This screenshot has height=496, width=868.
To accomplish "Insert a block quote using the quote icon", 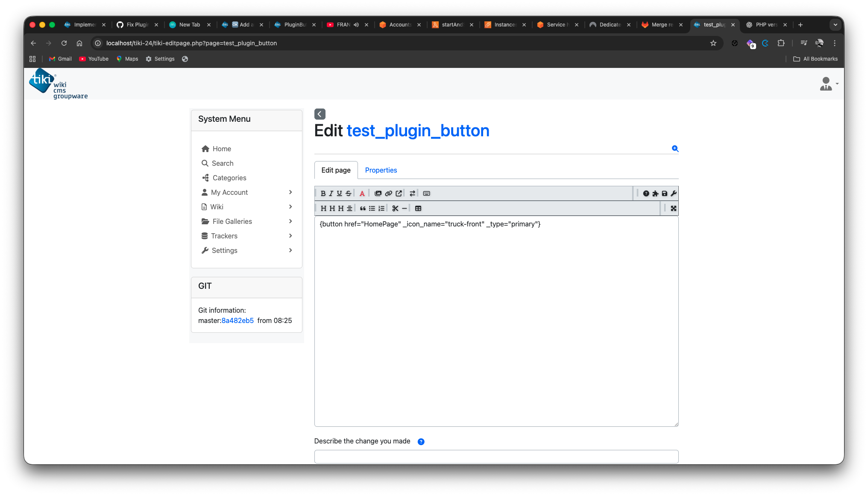I will [363, 208].
